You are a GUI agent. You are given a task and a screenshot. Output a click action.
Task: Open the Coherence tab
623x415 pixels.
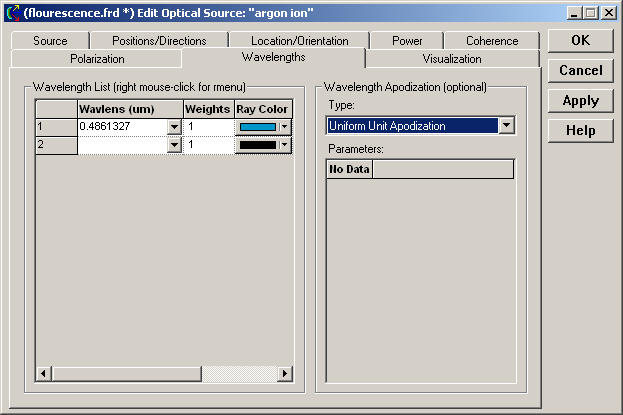pos(492,41)
